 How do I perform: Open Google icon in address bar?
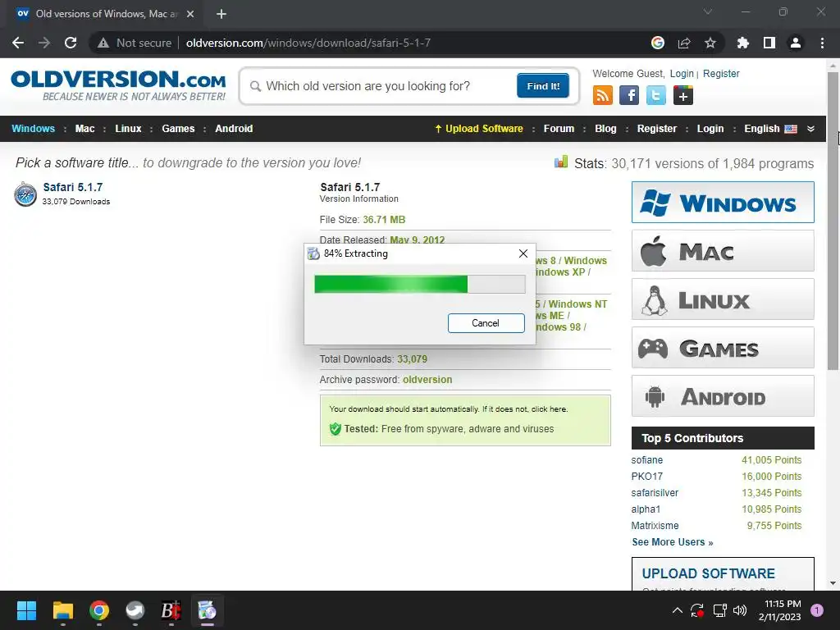(x=658, y=43)
